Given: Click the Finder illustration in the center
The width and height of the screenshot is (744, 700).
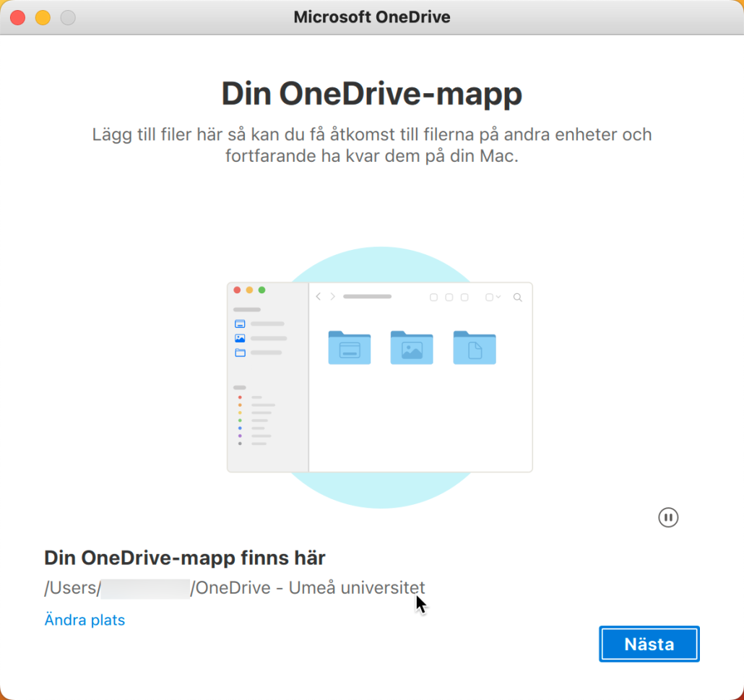Looking at the screenshot, I should click(380, 377).
